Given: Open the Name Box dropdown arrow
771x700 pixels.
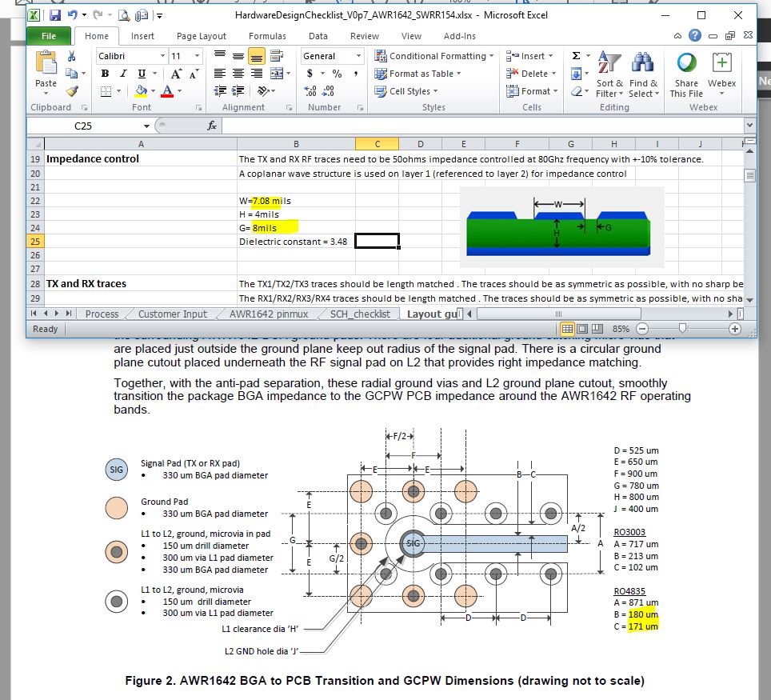Looking at the screenshot, I should pos(146,126).
